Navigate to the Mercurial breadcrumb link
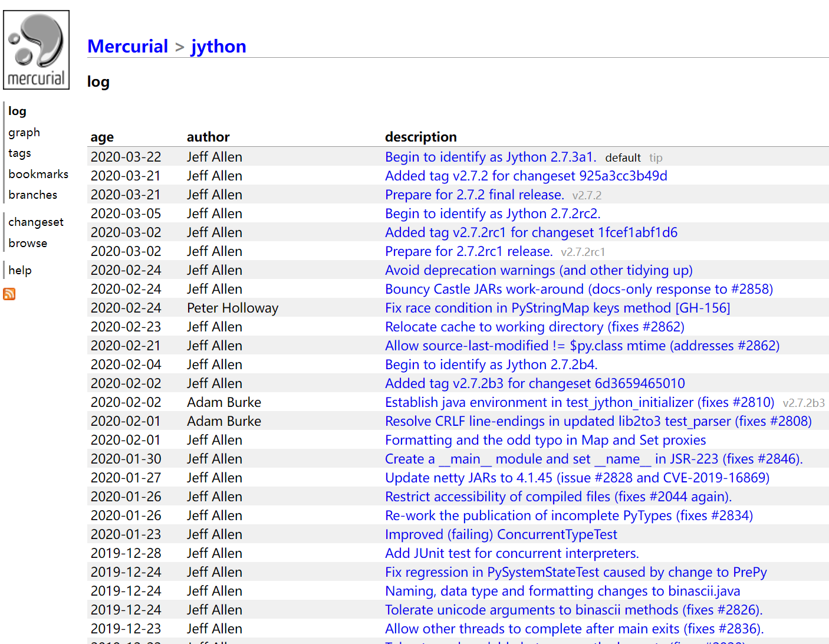Screen dimensions: 829x644 click(x=127, y=46)
